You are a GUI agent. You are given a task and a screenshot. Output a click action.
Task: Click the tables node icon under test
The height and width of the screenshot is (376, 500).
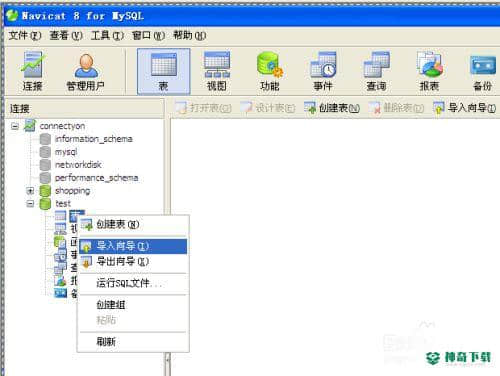(60, 216)
